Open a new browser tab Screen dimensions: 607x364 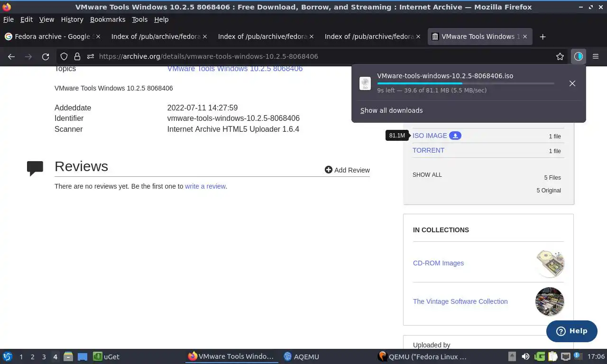(543, 36)
